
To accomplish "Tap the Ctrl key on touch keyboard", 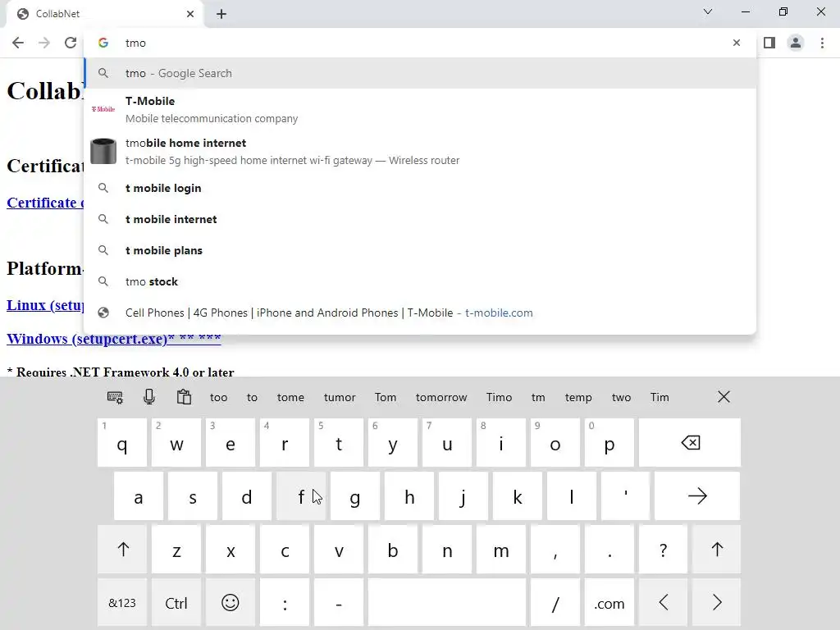I will pyautogui.click(x=176, y=603).
